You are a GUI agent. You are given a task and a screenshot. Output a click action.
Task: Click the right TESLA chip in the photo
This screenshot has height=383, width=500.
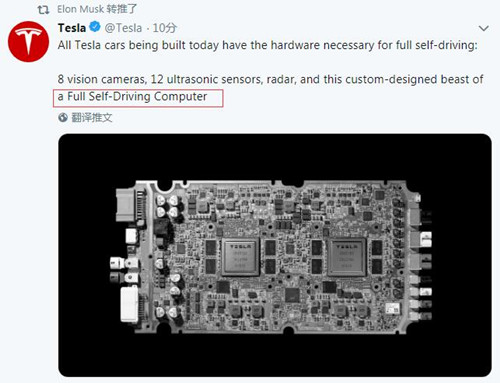(347, 257)
